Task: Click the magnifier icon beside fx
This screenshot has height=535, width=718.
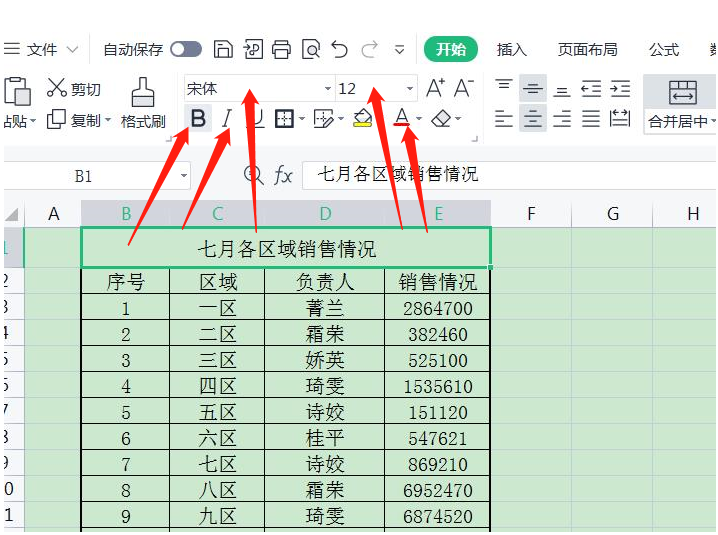Action: [253, 175]
